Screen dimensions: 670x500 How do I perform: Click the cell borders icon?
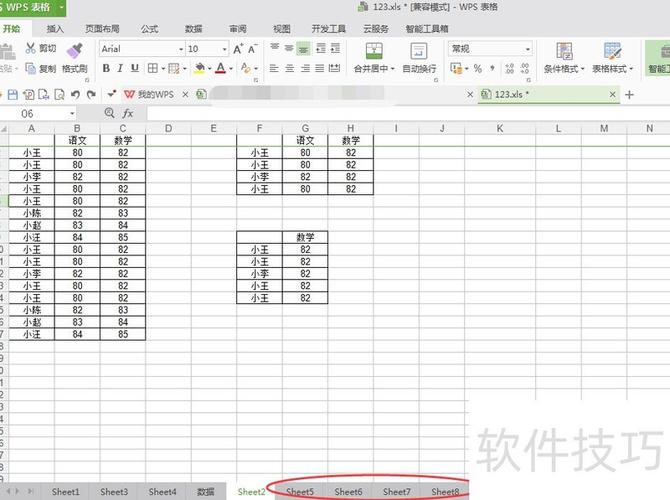click(153, 68)
